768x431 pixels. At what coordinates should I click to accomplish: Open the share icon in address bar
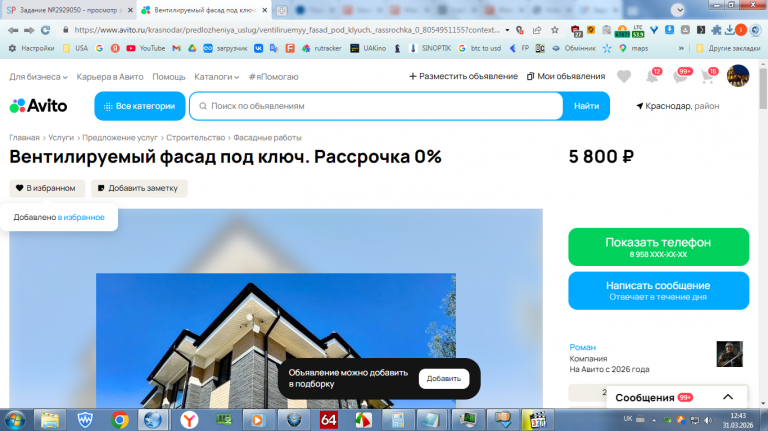pos(537,30)
